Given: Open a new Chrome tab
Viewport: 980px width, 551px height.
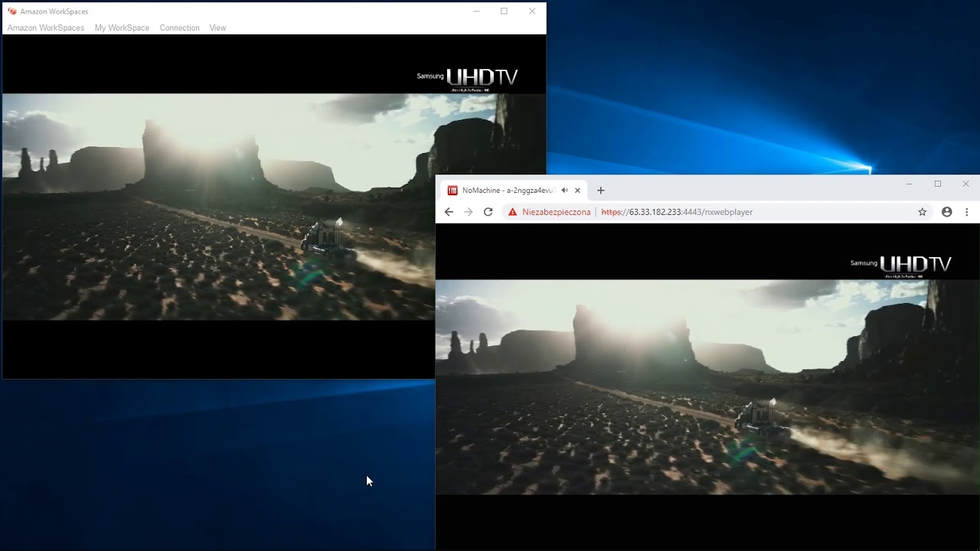Looking at the screenshot, I should pyautogui.click(x=601, y=191).
